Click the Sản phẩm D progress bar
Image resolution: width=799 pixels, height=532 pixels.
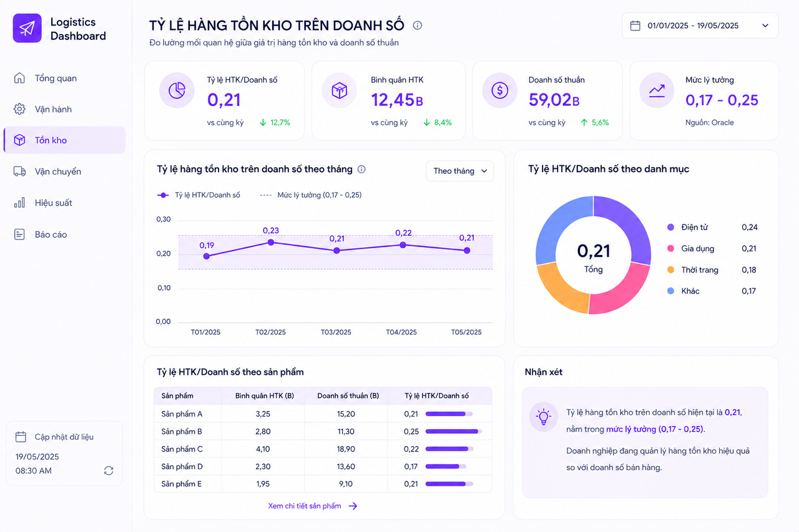click(x=445, y=467)
